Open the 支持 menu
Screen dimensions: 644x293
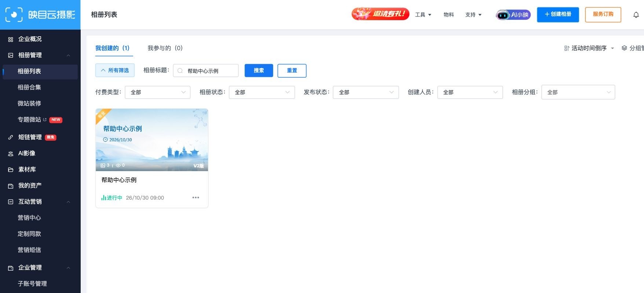(x=473, y=15)
